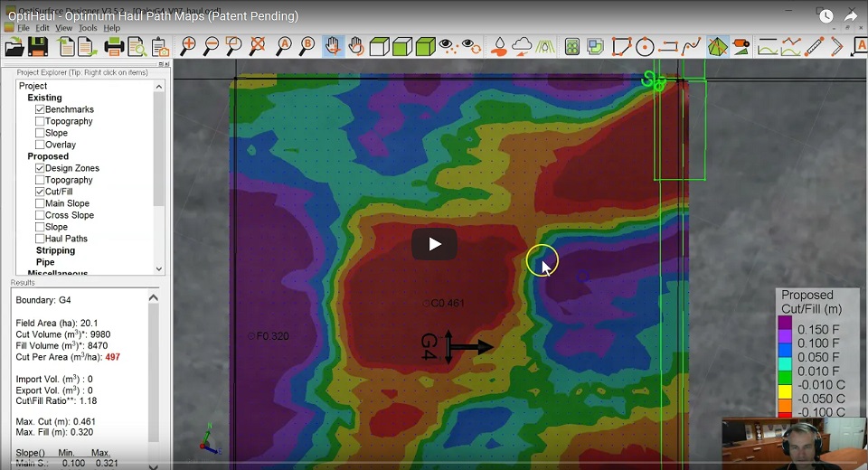Click the rain cloud runoff icon
Image resolution: width=868 pixels, height=470 pixels.
[522, 46]
